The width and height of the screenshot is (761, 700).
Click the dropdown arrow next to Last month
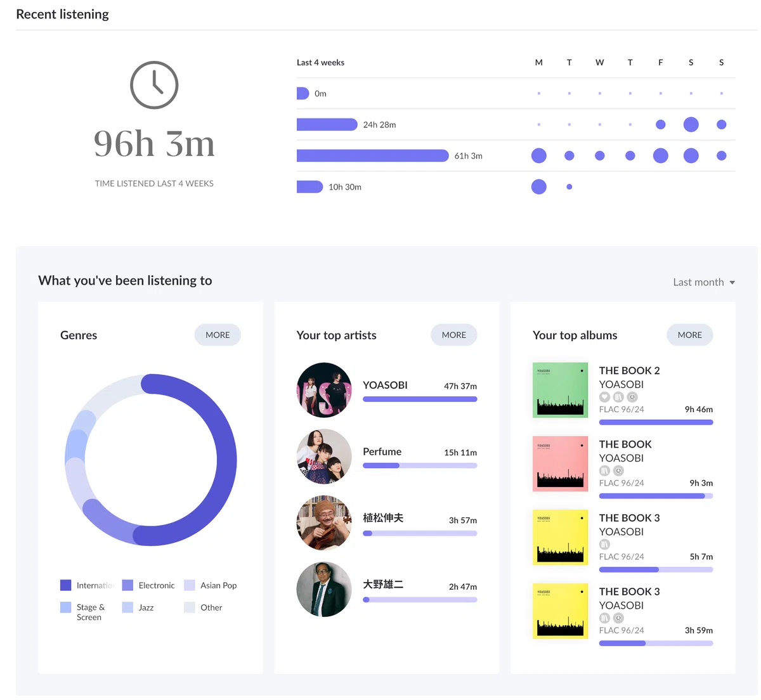732,283
